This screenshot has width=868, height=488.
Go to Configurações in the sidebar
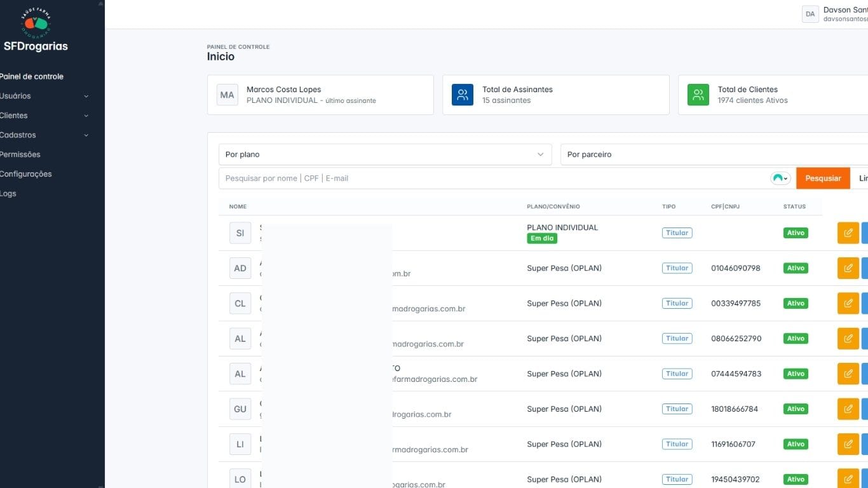coord(26,174)
